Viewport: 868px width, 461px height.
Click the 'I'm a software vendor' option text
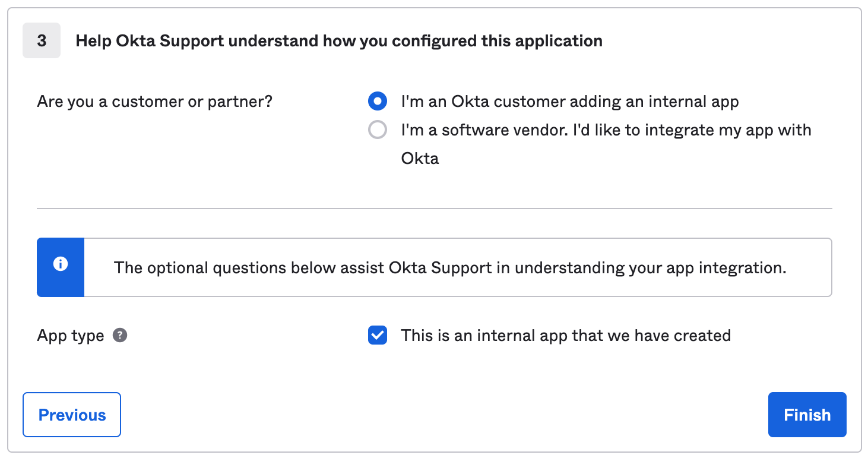click(x=606, y=130)
